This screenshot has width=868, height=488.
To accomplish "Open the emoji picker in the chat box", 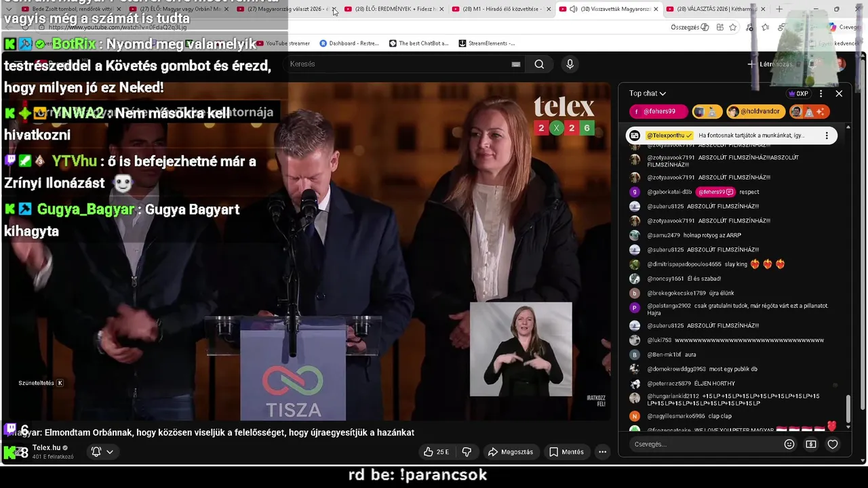I will coord(789,445).
